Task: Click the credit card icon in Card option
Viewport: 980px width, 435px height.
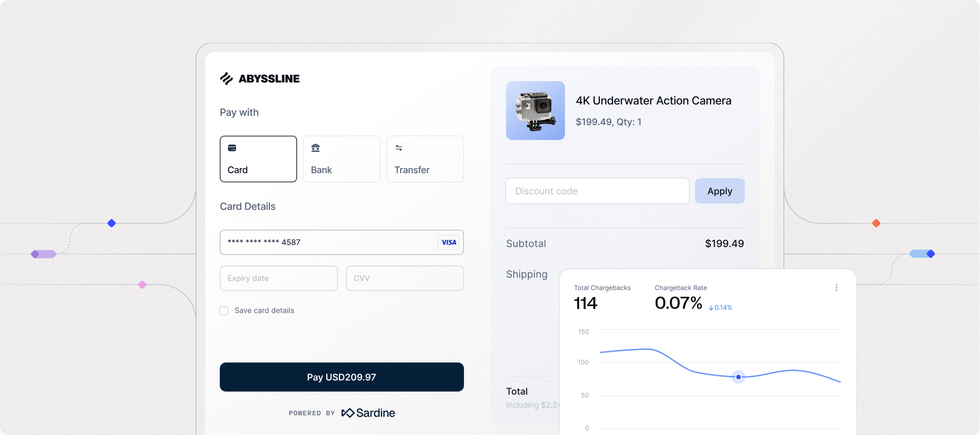Action: point(232,148)
